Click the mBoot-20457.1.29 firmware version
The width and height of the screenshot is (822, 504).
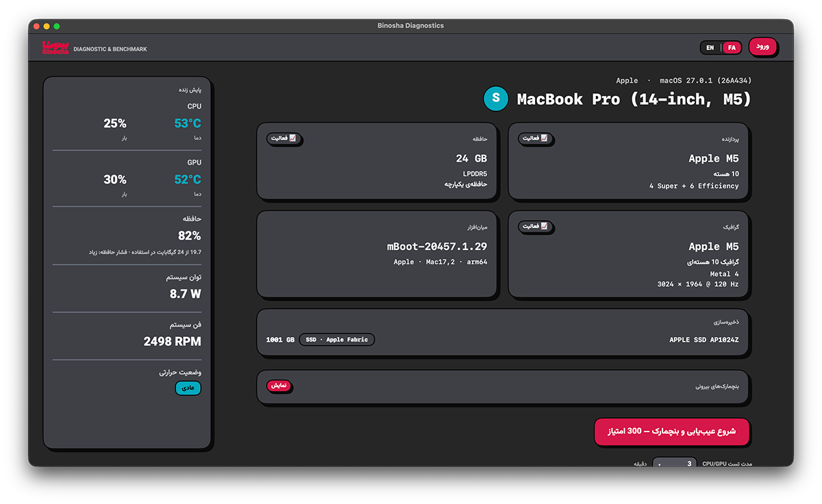pyautogui.click(x=437, y=247)
